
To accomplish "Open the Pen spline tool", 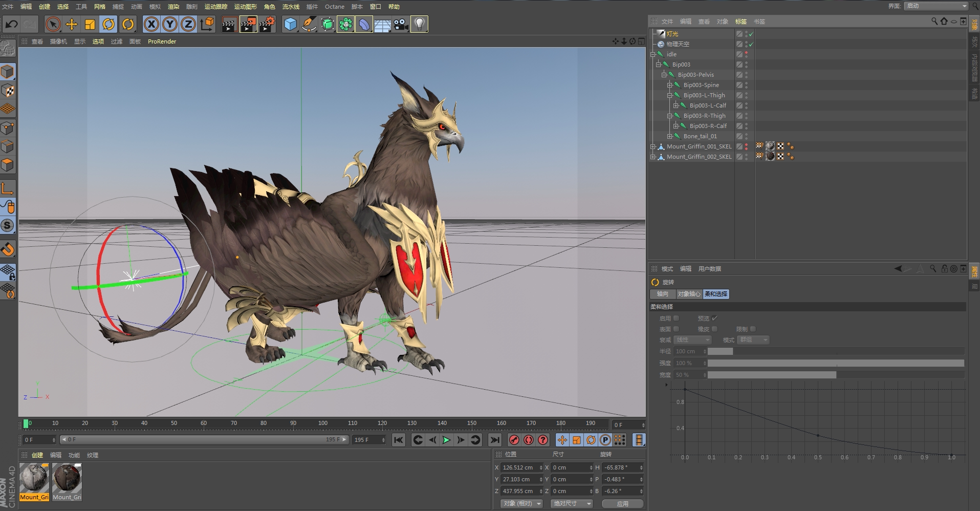I will [x=309, y=24].
